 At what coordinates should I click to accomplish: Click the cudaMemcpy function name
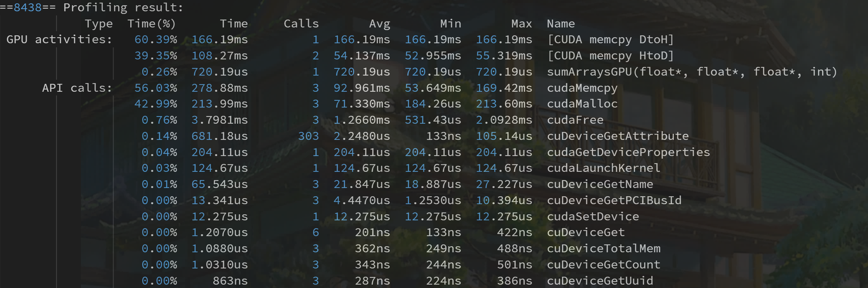click(582, 88)
